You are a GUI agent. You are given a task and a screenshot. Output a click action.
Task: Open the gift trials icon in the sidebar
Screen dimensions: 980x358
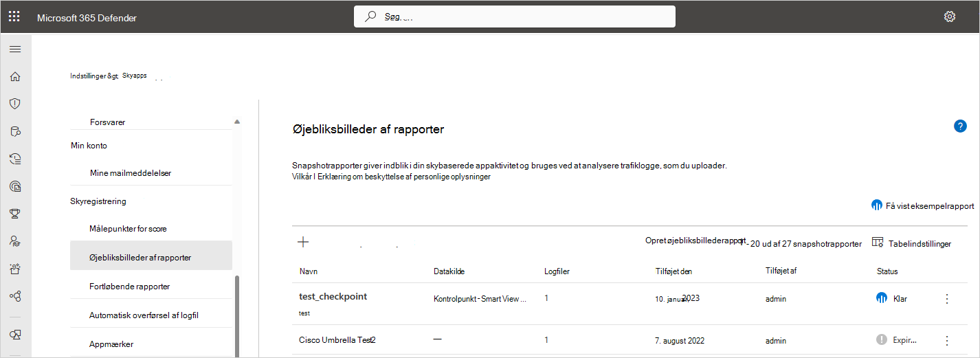[x=14, y=269]
